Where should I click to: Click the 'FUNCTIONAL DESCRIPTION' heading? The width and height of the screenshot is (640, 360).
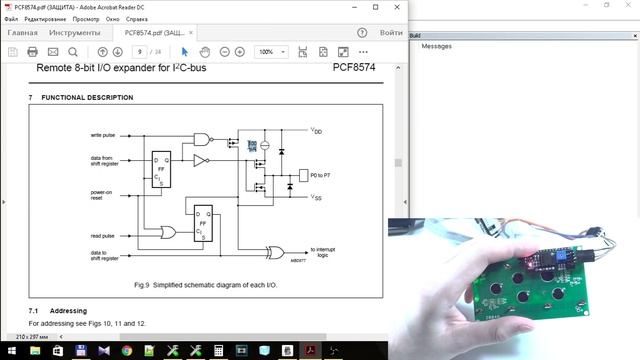click(87, 98)
